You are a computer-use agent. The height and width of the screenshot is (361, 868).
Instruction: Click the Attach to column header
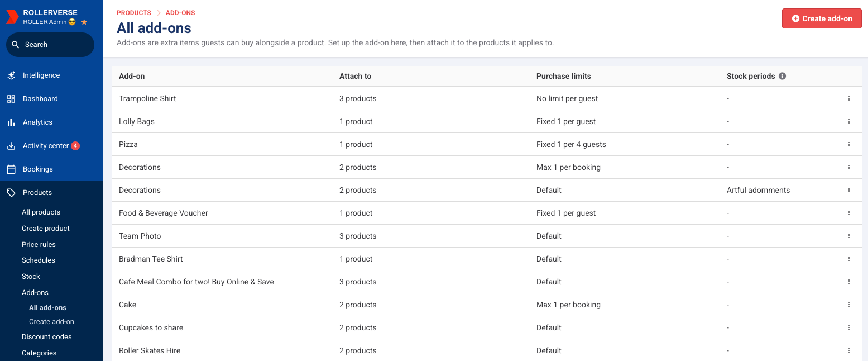(x=355, y=76)
